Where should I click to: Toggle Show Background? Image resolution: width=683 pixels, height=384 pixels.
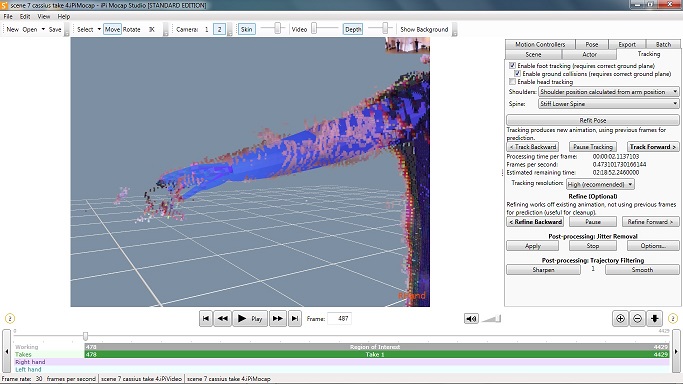pyautogui.click(x=424, y=29)
